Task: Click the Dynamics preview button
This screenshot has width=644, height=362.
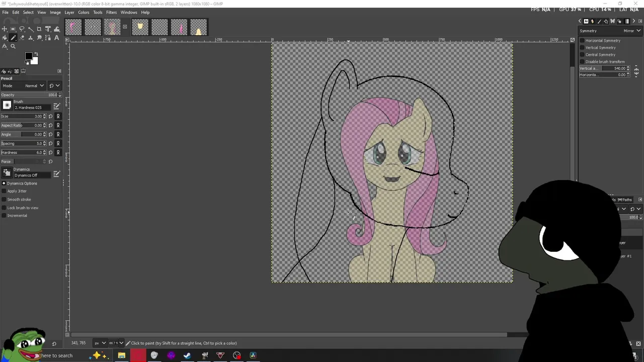Action: click(7, 172)
